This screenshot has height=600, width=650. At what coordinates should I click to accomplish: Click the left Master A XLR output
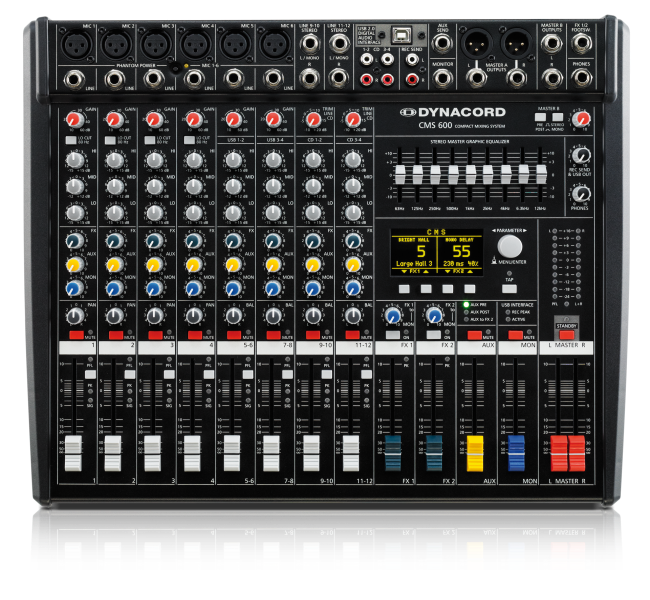point(476,44)
